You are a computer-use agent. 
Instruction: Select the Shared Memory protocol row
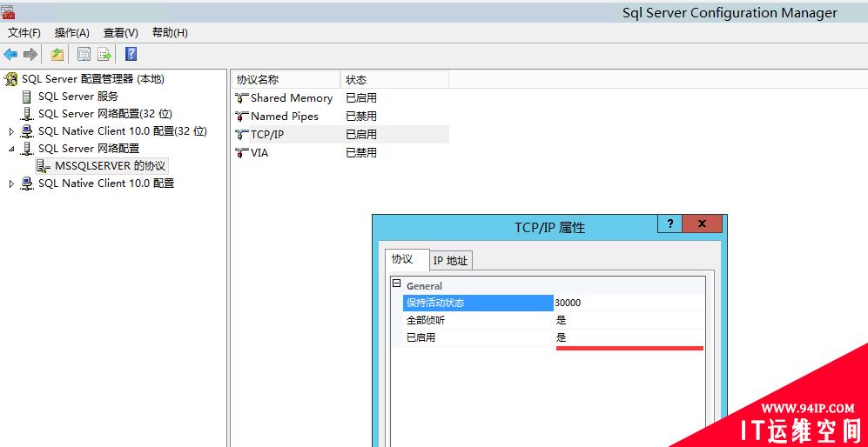[340, 98]
